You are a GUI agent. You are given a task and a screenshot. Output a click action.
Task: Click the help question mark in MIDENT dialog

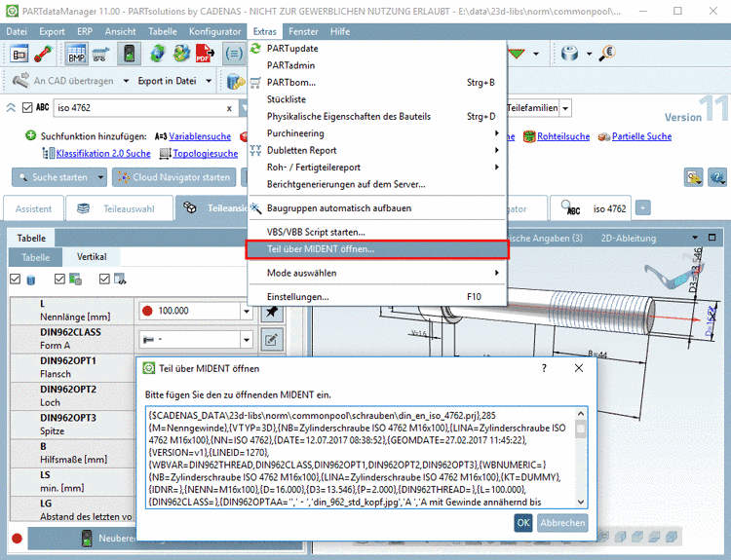[544, 368]
